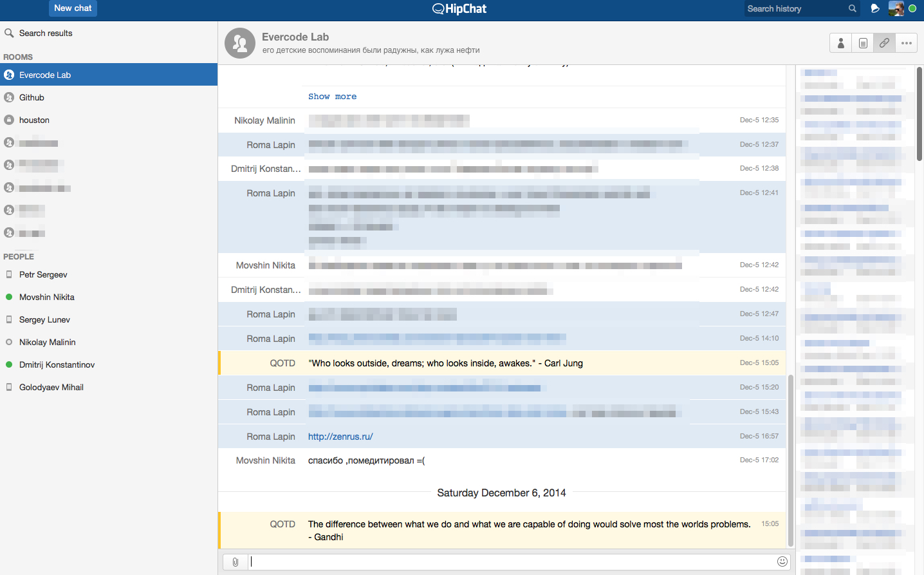
Task: Switch to the Github room
Action: coord(32,97)
